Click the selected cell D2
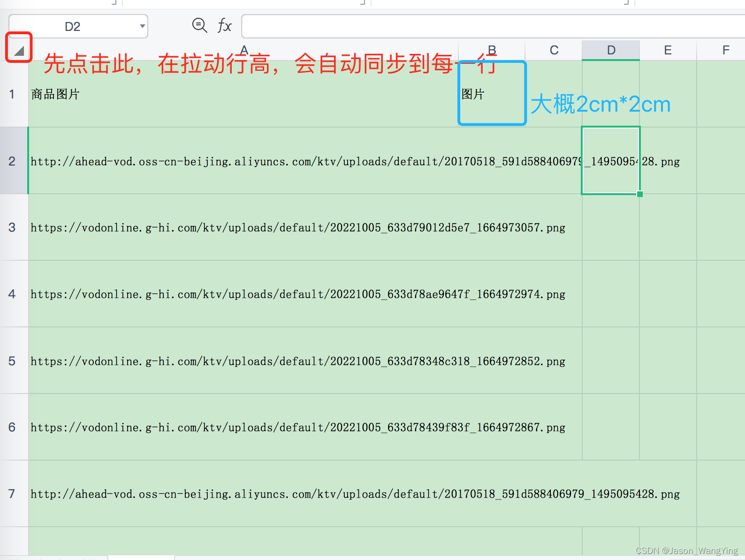 tap(611, 160)
